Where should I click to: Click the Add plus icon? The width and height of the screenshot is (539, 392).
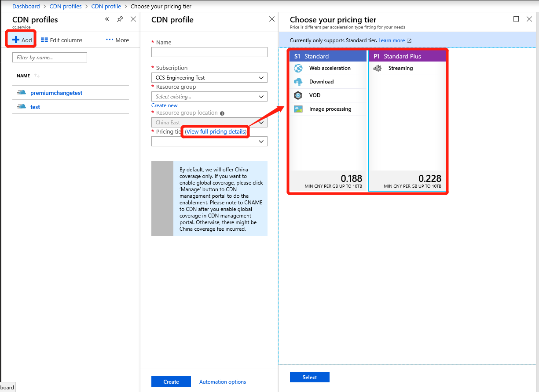[x=16, y=40]
